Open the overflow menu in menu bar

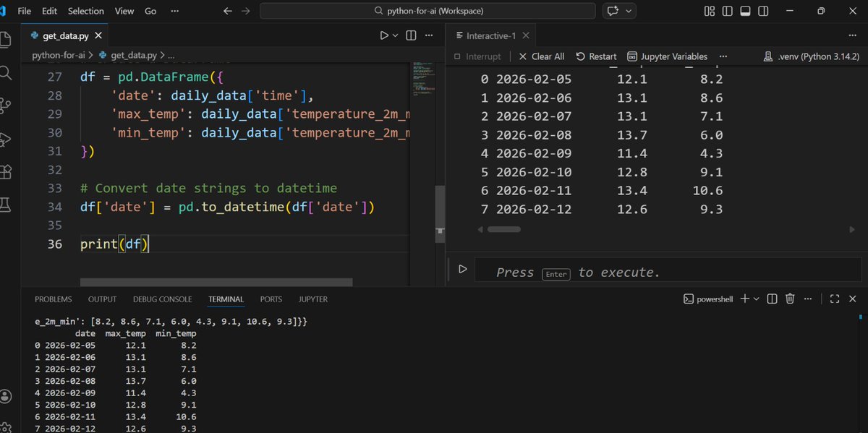[x=176, y=11]
